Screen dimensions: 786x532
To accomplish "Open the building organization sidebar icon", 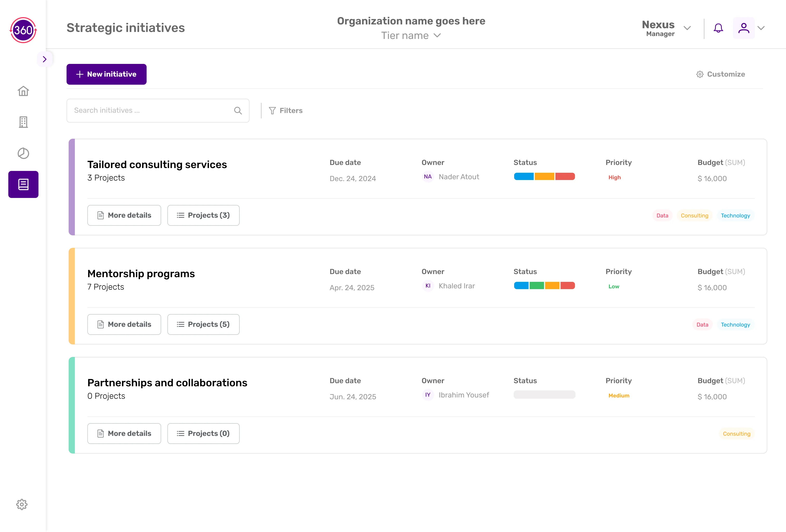I will [x=23, y=122].
